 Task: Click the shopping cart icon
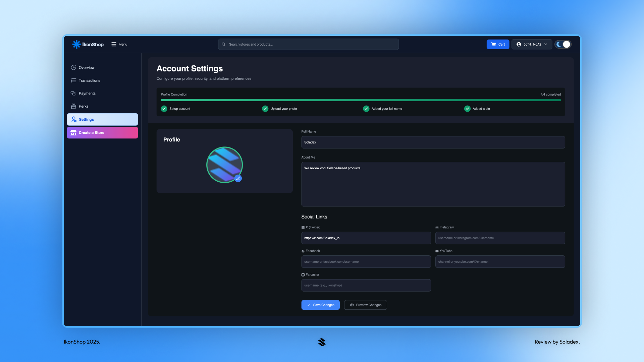(494, 44)
